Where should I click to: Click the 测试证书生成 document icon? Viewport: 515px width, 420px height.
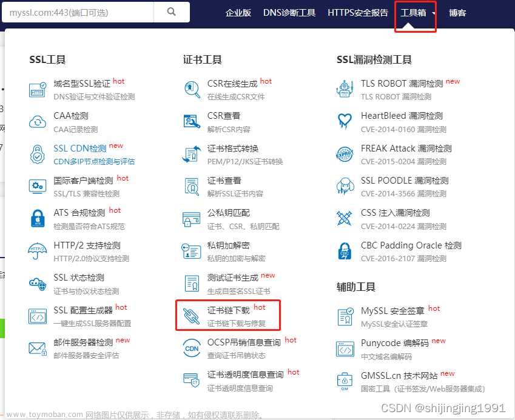192,283
